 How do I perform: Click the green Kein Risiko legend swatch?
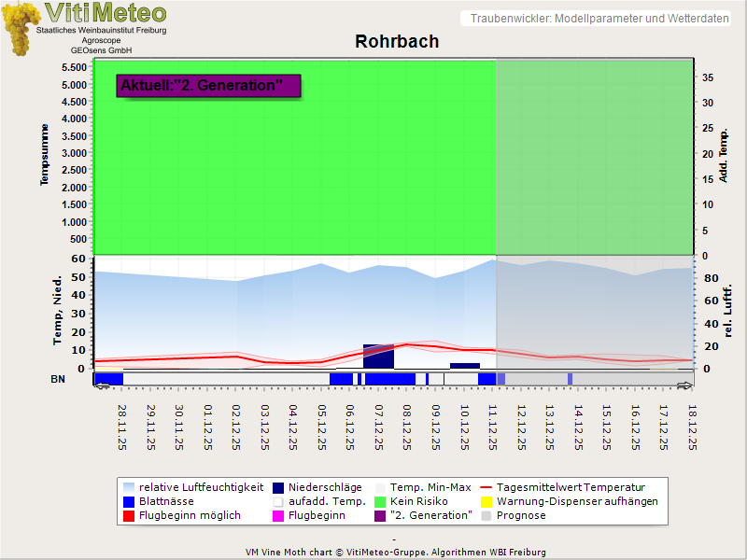380,501
